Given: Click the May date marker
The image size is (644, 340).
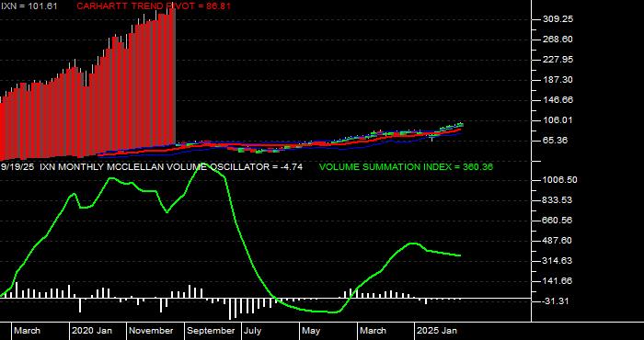Looking at the screenshot, I should pyautogui.click(x=311, y=331).
